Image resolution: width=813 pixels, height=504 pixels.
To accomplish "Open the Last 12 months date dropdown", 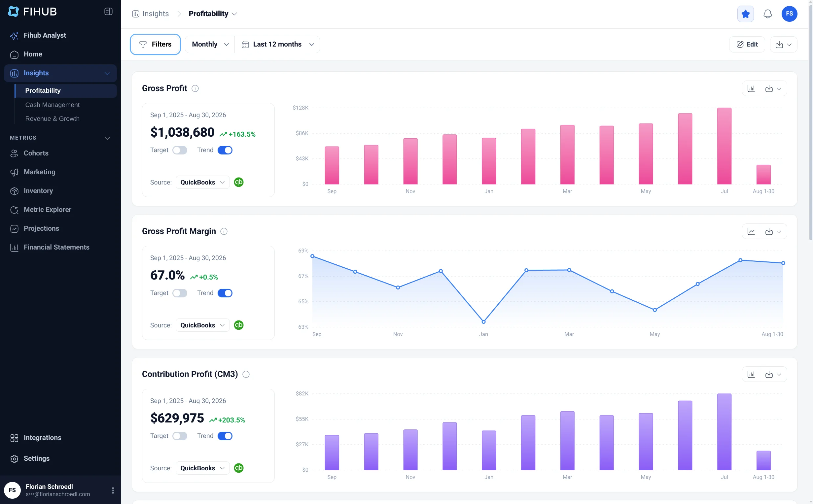I will point(277,44).
